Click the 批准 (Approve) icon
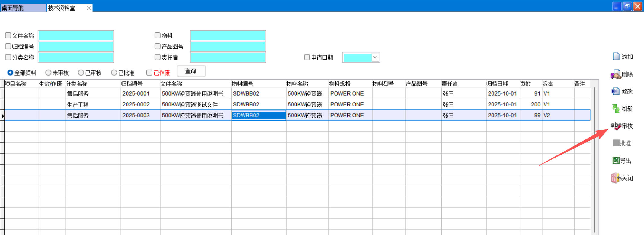This screenshot has width=644, height=235. (x=616, y=143)
